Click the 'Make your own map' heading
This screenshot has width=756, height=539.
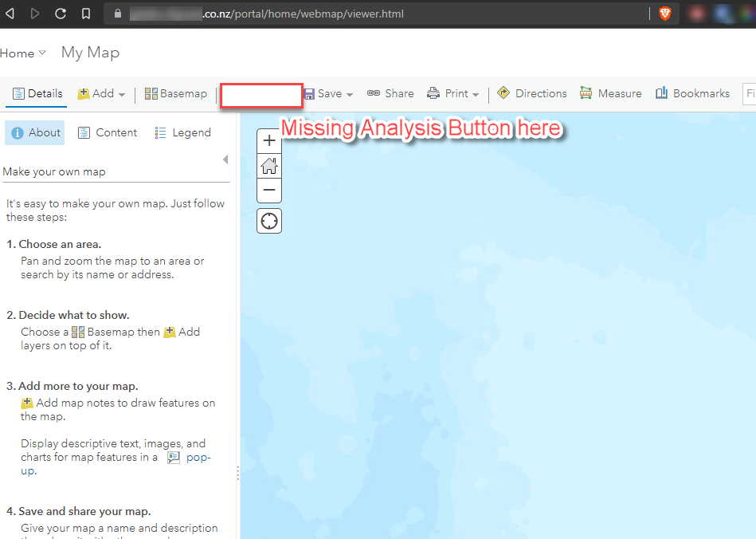coord(54,171)
